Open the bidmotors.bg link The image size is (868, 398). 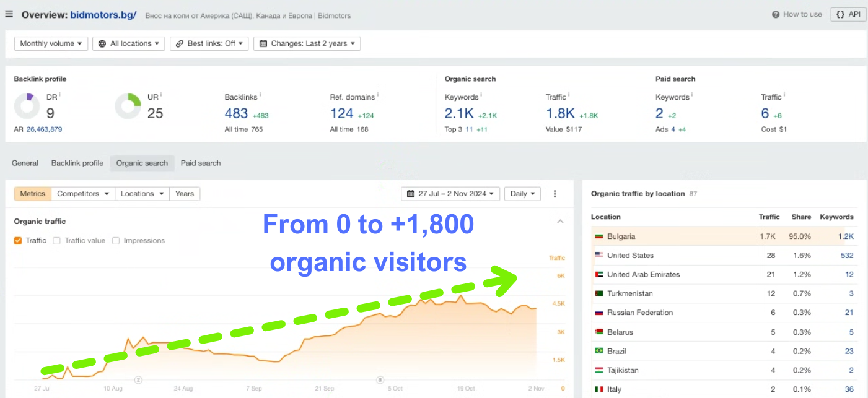[104, 14]
